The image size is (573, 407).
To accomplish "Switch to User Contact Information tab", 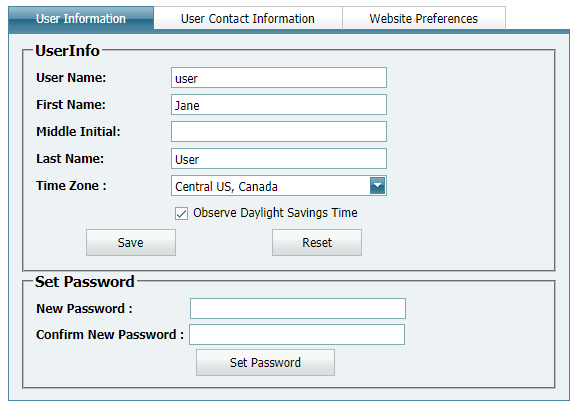I will (248, 18).
